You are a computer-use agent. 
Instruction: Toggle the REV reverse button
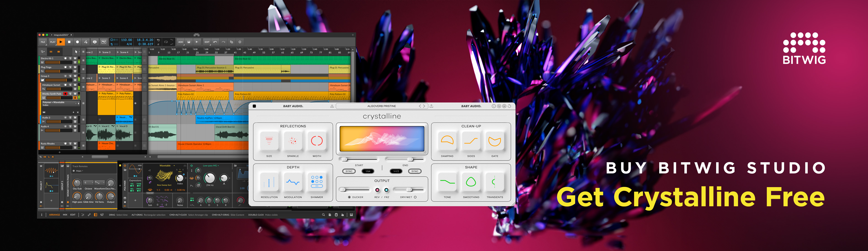coord(377,190)
